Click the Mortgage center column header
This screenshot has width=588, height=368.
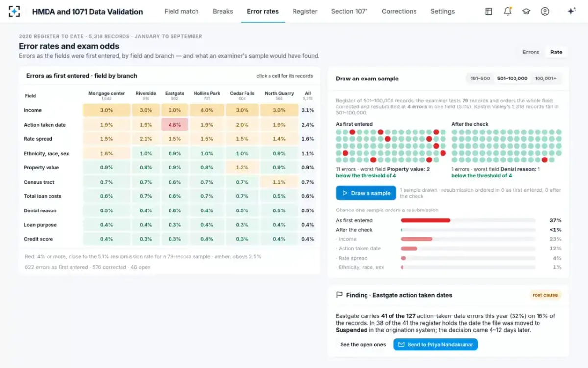[x=107, y=95]
